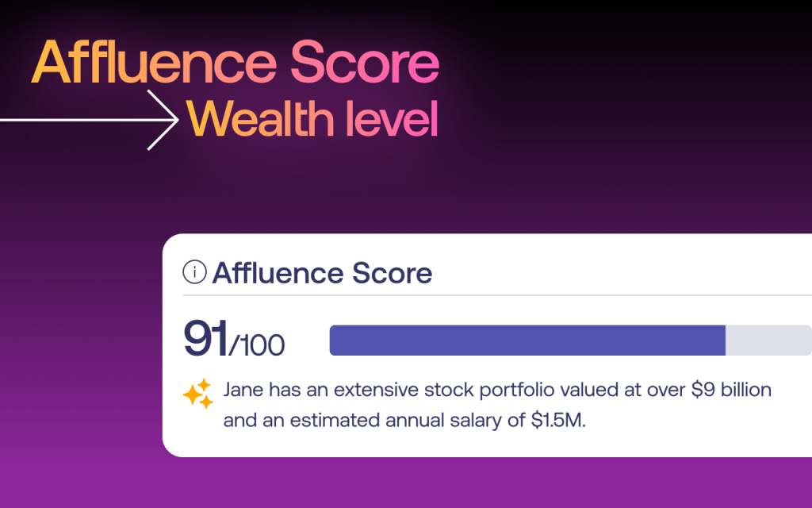Click the orange sparkle AI icon
Image resolution: width=812 pixels, height=508 pixels.
[197, 394]
